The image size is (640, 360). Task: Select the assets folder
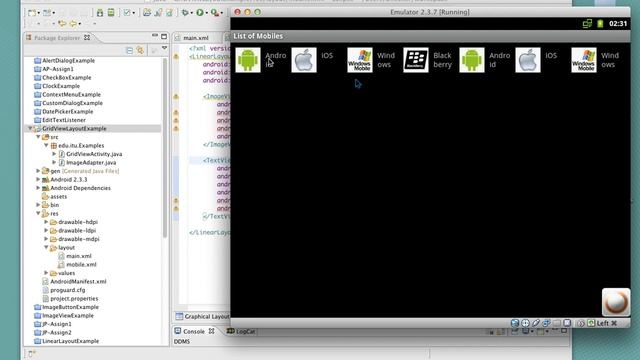coord(58,196)
